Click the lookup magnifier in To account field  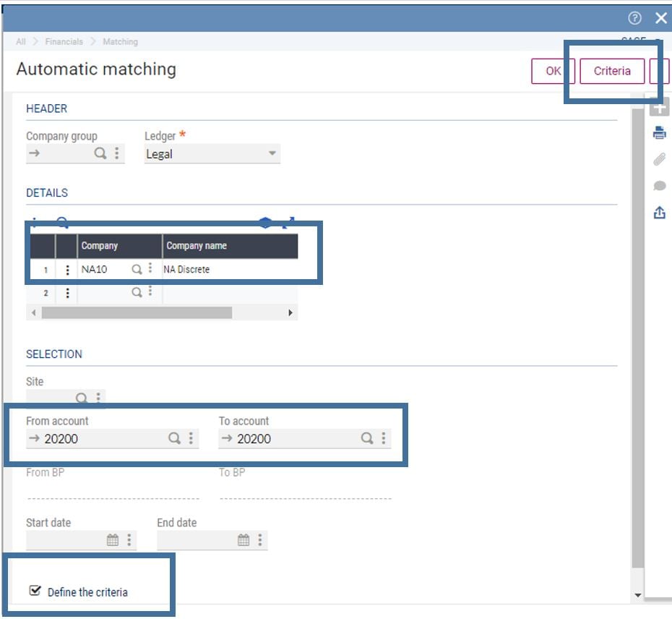point(367,438)
